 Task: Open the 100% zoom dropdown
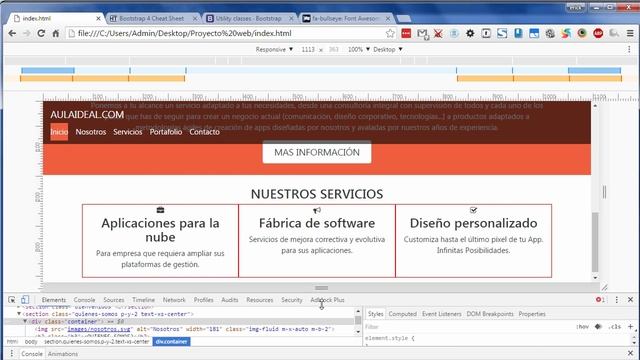[x=359, y=49]
